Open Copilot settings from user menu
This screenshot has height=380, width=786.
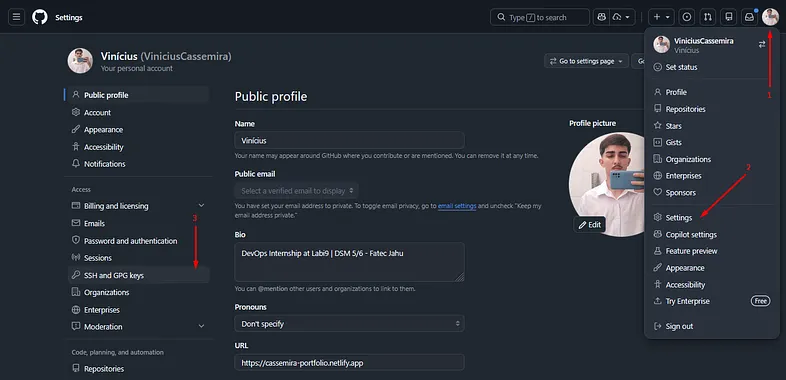point(712,234)
